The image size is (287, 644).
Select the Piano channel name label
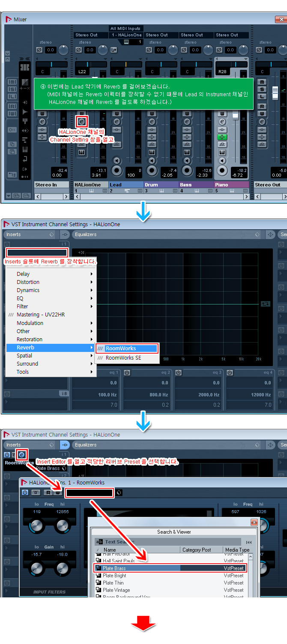coord(231,185)
